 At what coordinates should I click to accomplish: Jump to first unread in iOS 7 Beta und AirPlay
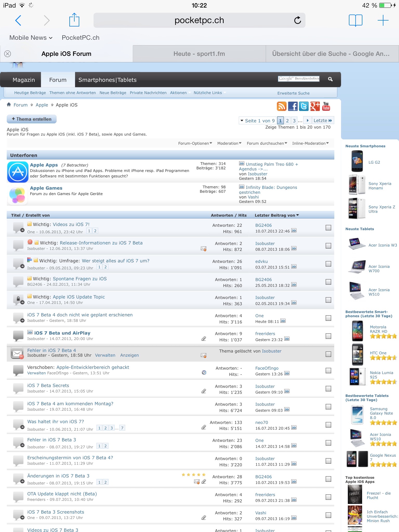30,332
